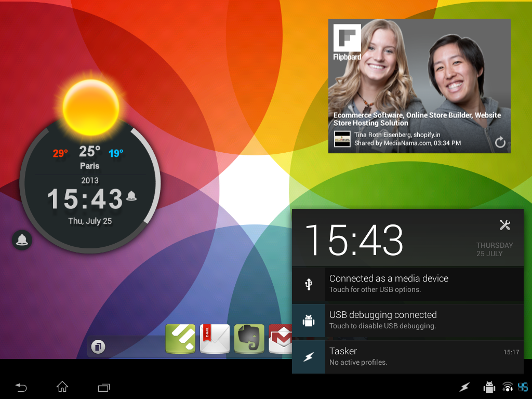Open Evernote elephant app icon
Screen dimensions: 532x399
coord(249,339)
